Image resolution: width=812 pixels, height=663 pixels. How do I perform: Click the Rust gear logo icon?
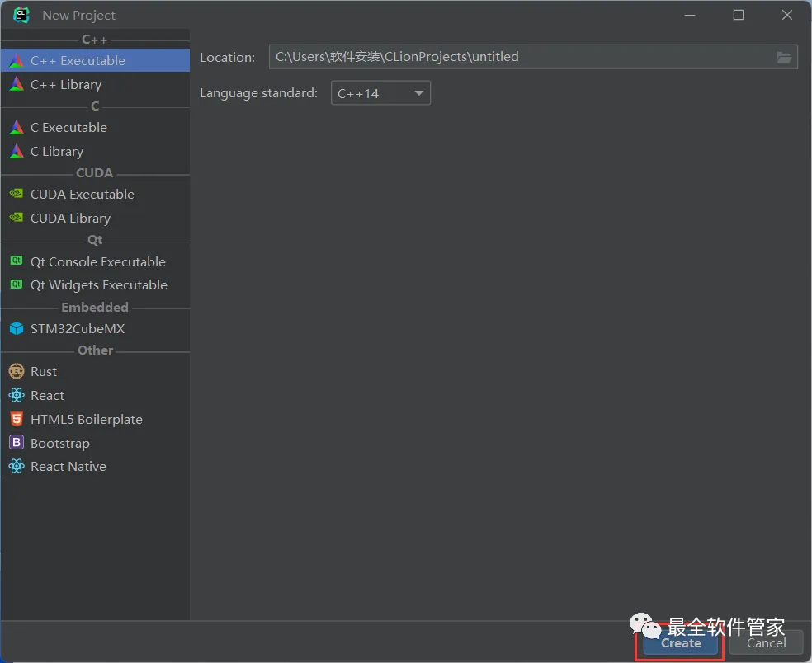[x=17, y=371]
